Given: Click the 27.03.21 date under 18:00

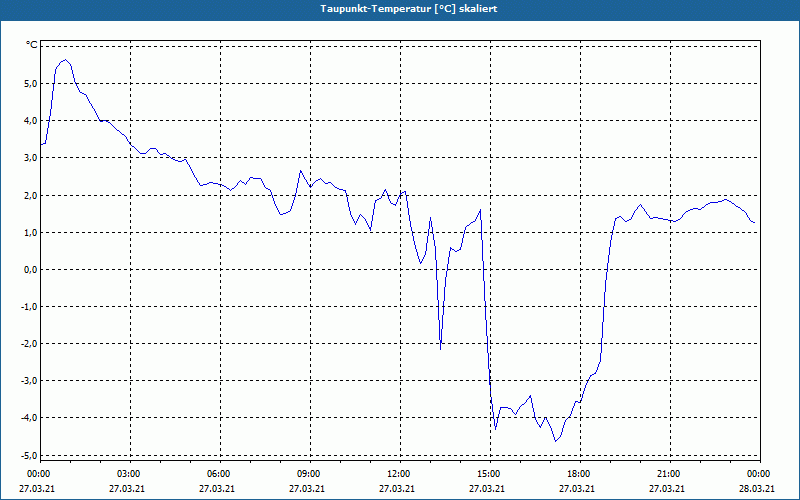Looking at the screenshot, I should (x=577, y=488).
